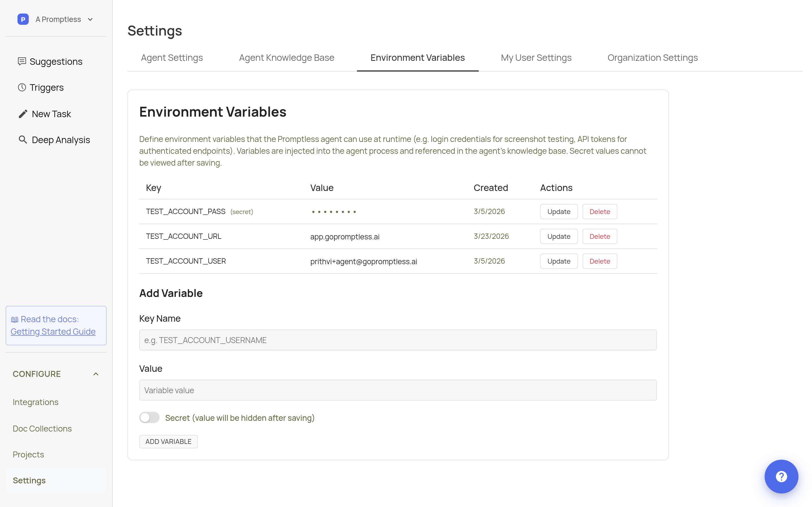Click the ADD VARIABLE button
812x507 pixels.
coord(168,441)
